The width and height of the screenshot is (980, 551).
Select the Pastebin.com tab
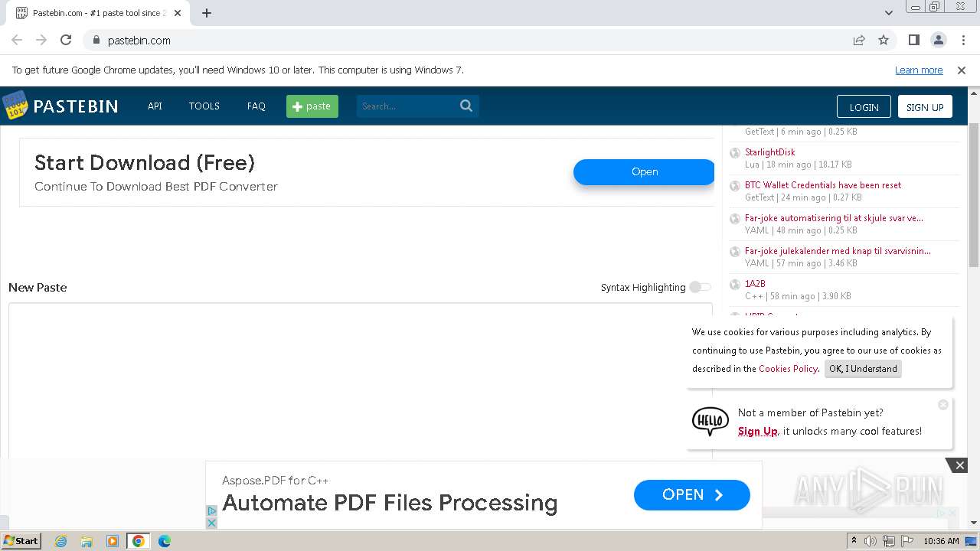pyautogui.click(x=99, y=13)
